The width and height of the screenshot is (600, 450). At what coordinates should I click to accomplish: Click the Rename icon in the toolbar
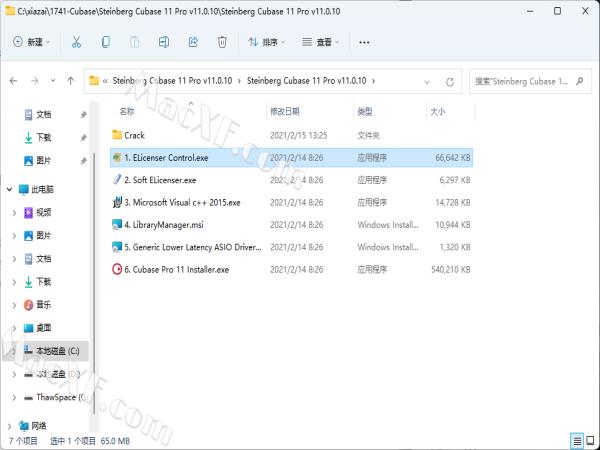(x=164, y=42)
